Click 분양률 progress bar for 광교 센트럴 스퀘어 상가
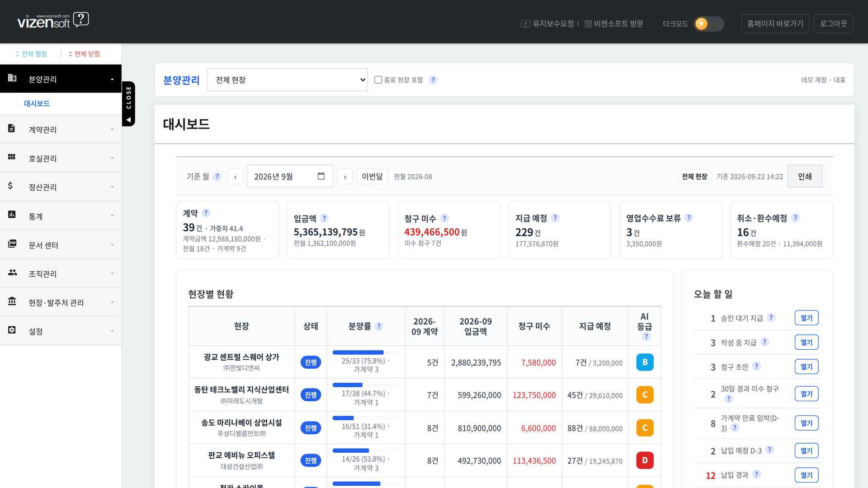Image resolution: width=868 pixels, height=488 pixels. coord(366,352)
